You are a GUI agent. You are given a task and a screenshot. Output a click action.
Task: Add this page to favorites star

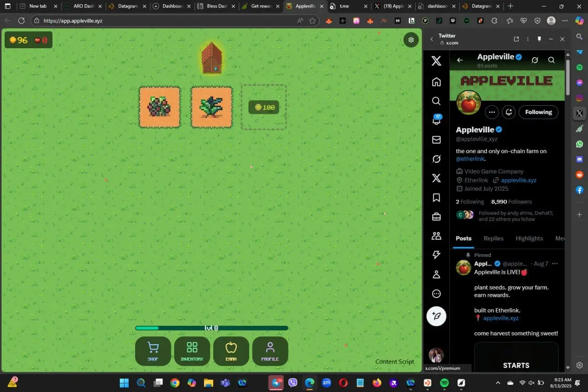click(312, 21)
